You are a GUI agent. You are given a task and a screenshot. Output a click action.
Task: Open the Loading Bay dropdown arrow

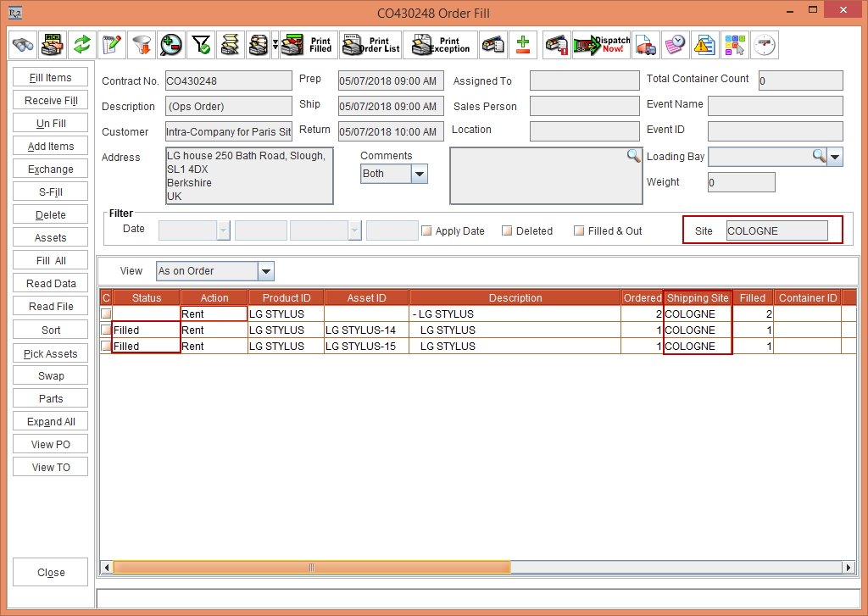click(835, 157)
